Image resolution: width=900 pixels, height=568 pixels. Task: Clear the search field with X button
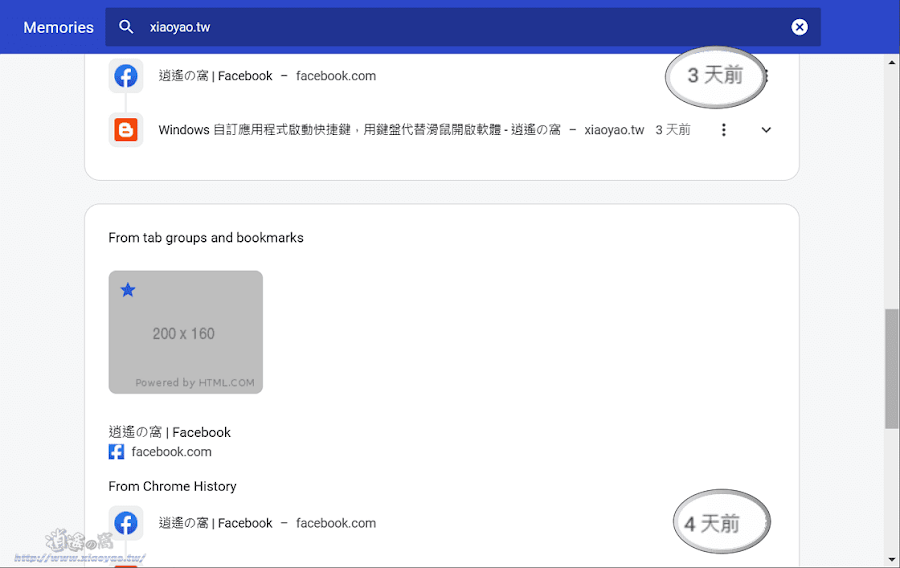tap(799, 27)
